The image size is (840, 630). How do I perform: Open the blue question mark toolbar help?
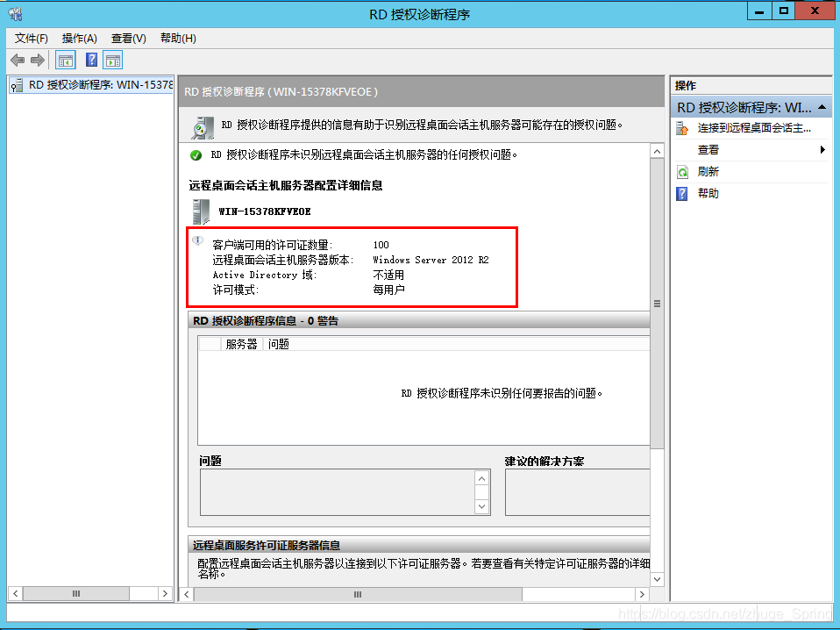pos(91,60)
